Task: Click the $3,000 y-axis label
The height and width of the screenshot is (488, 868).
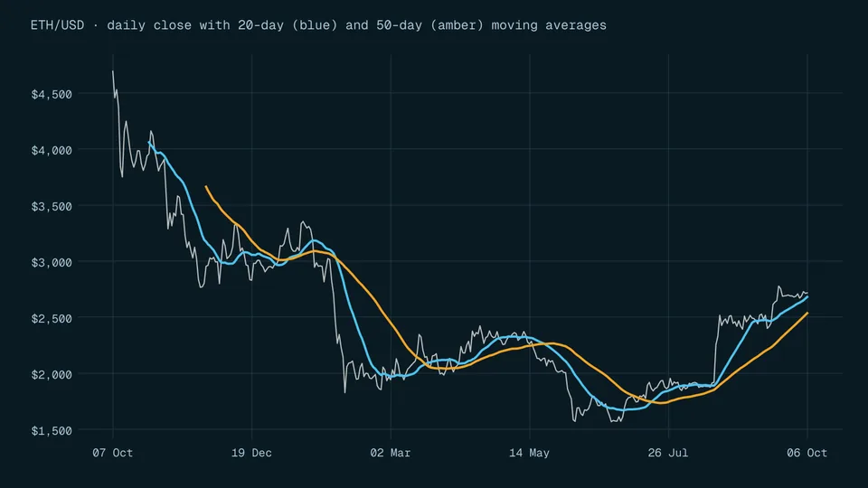Action: click(x=52, y=263)
